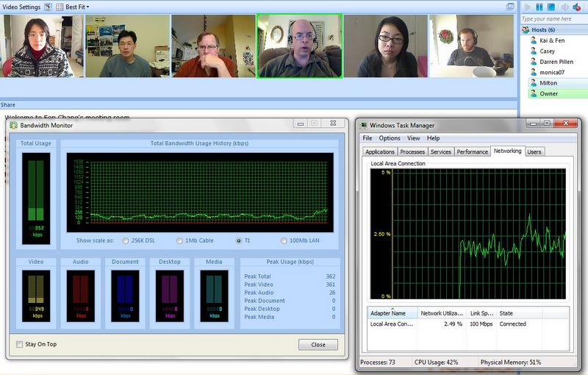Click the Video Settings camera icon
Image resolution: width=588 pixels, height=375 pixels.
coord(48,7)
